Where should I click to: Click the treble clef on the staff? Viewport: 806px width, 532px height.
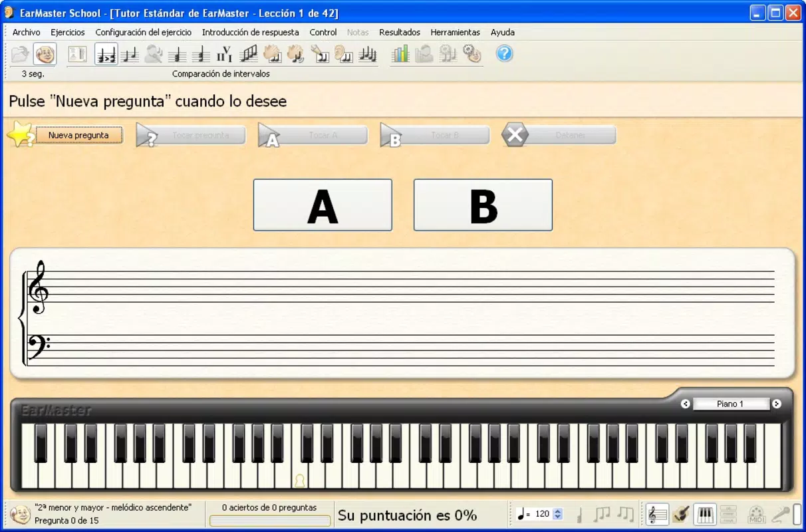point(38,287)
